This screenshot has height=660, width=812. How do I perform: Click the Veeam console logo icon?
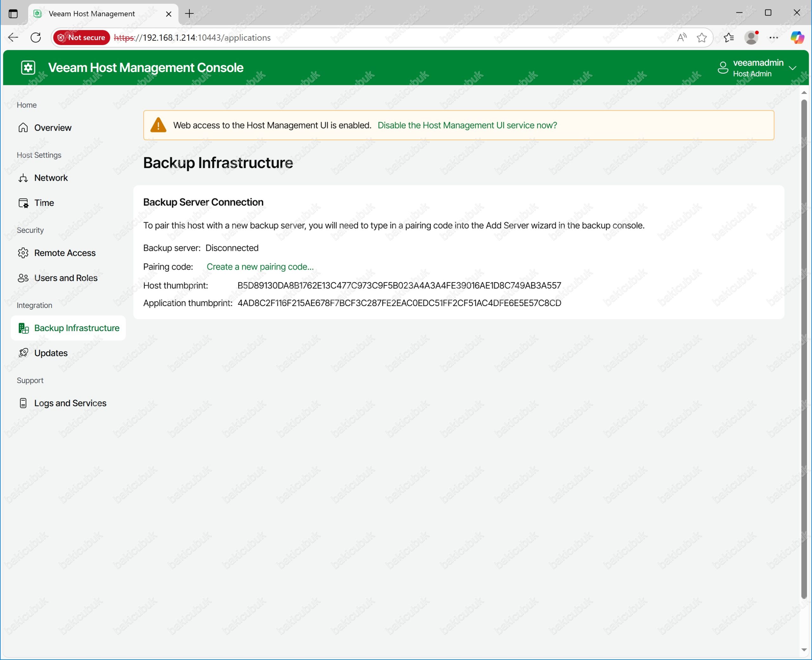point(28,68)
